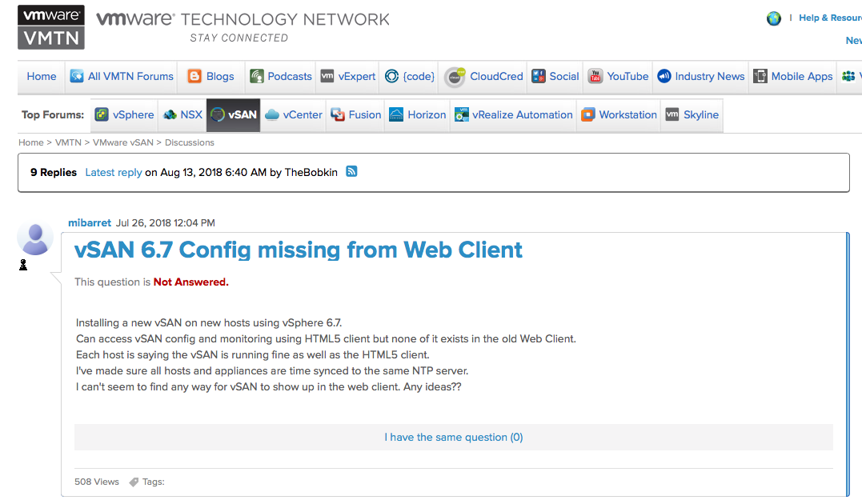Click the 9 Replies text
The width and height of the screenshot is (862, 504).
click(54, 172)
